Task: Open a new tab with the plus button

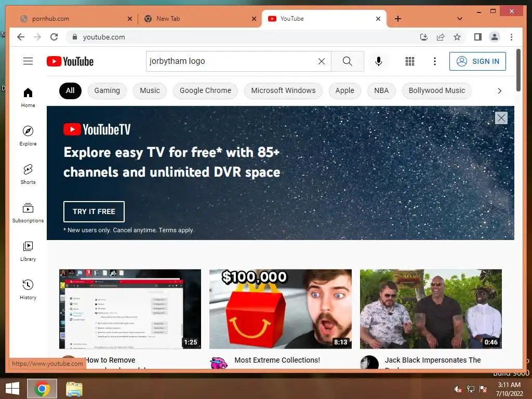Action: (397, 19)
